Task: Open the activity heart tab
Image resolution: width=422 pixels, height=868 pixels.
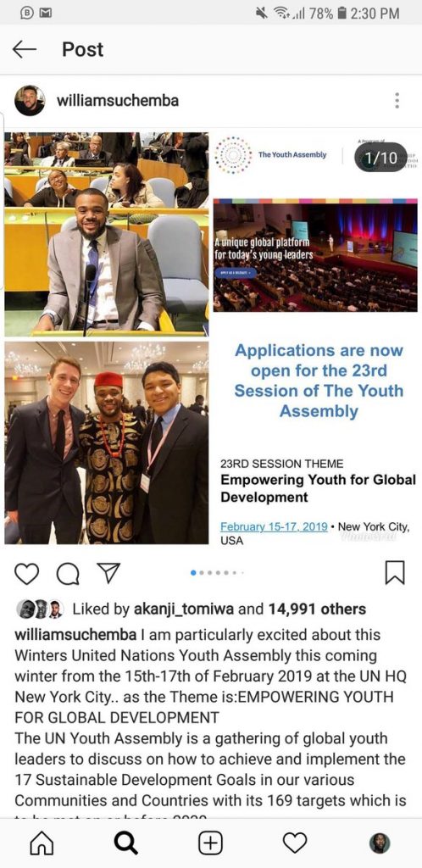Action: 295,843
